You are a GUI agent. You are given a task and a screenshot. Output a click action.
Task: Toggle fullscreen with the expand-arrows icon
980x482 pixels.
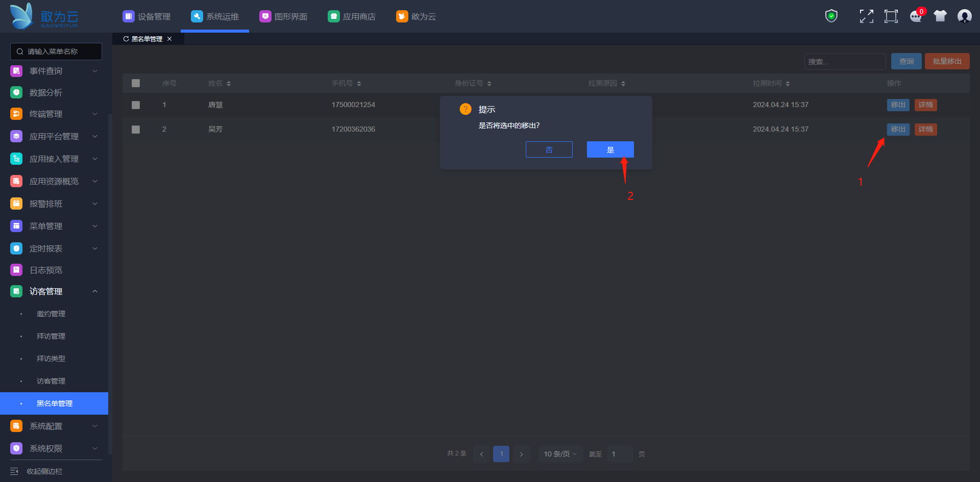point(866,16)
